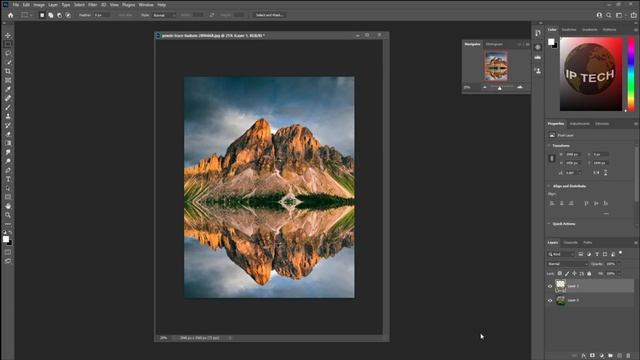Toggle Quick Mask mode
The height and width of the screenshot is (360, 640).
[8, 252]
